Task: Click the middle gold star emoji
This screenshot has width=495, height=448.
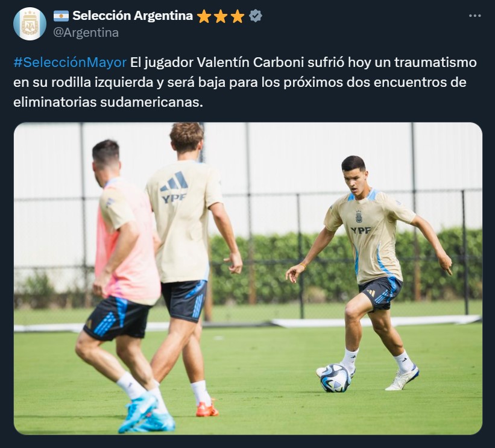Action: [x=221, y=16]
